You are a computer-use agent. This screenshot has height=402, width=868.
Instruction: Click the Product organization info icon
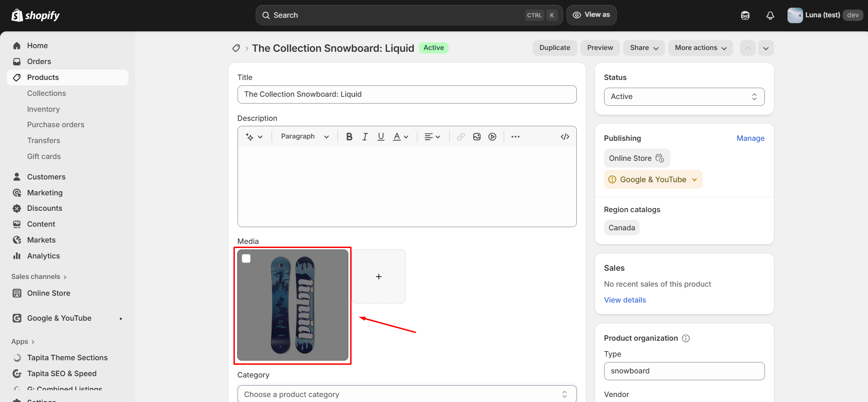(686, 338)
